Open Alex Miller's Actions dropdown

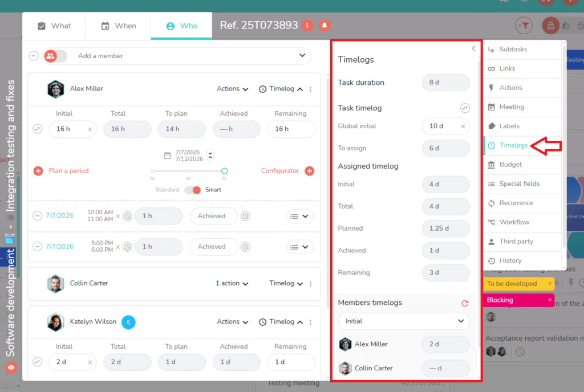coord(233,88)
